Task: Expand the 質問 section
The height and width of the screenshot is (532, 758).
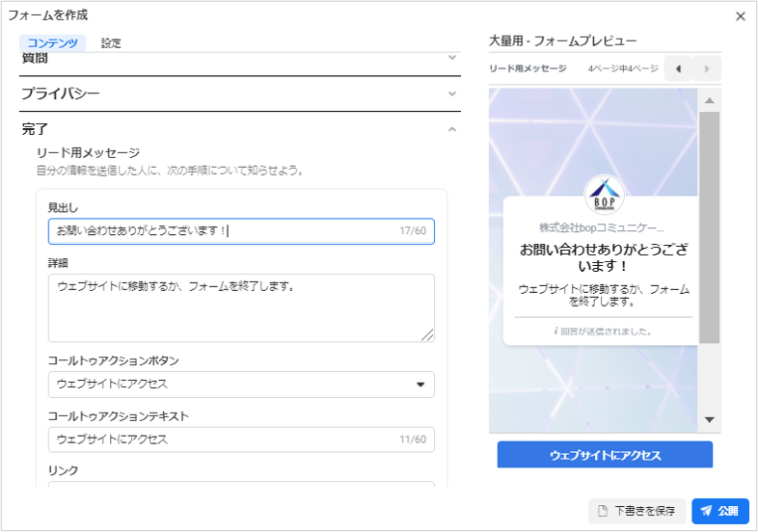Action: [x=452, y=59]
